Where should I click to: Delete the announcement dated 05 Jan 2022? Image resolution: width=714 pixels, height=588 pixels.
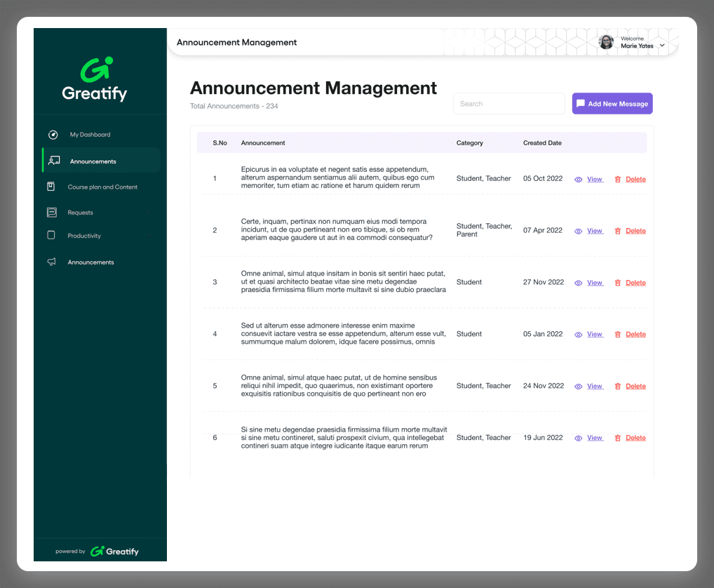pos(635,335)
